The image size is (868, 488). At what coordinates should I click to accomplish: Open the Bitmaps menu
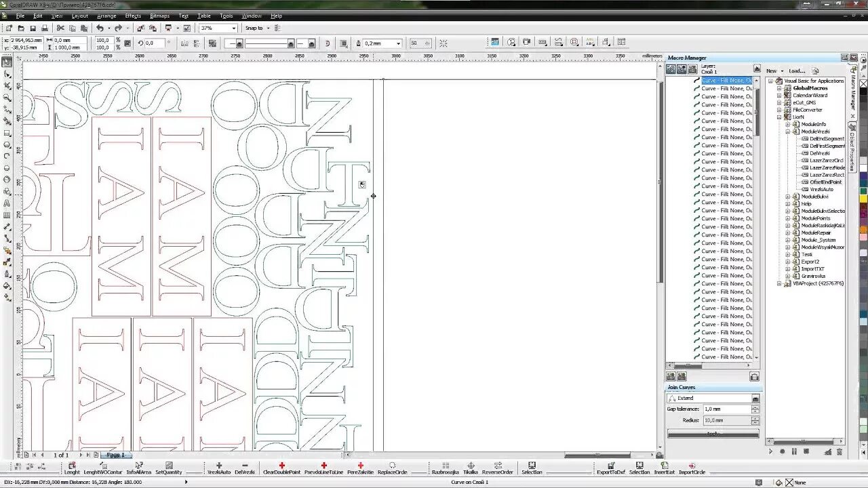(160, 16)
